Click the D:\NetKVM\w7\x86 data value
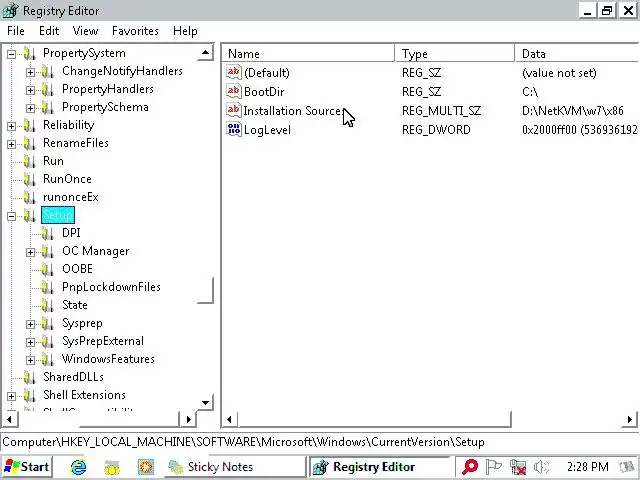Viewport: 640px width, 480px height. tap(573, 111)
